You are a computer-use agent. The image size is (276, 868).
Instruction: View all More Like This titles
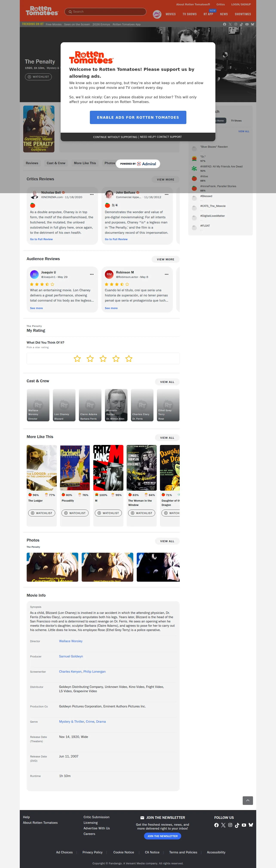coord(167,438)
